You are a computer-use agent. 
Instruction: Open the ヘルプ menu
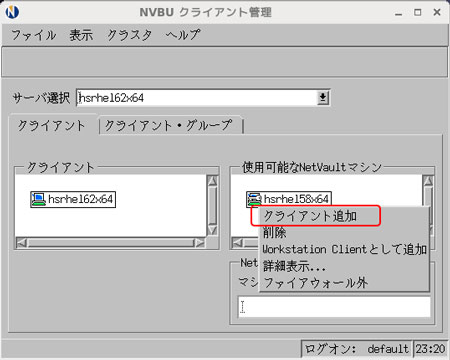(183, 35)
